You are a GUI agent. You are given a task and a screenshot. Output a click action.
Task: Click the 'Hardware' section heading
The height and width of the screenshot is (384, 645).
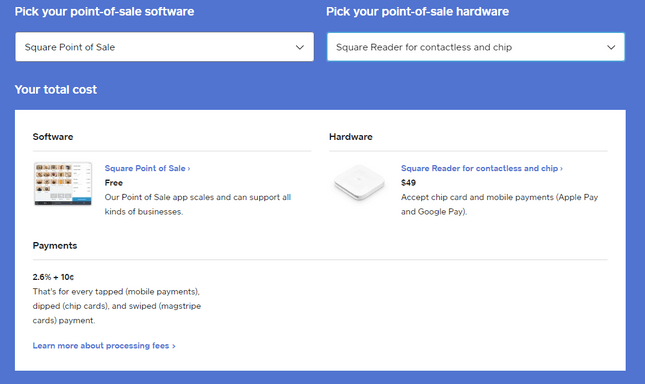(350, 137)
